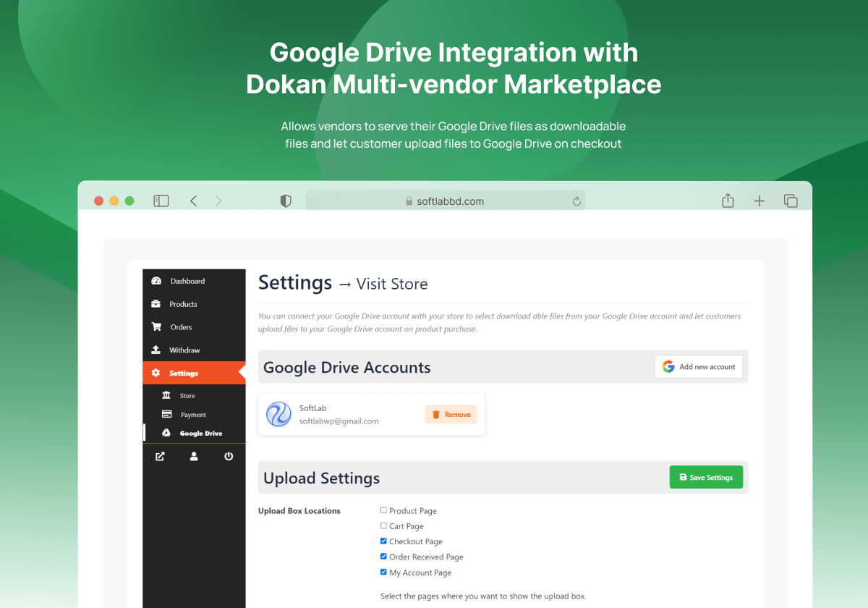Click the browser share icon

[x=728, y=200]
